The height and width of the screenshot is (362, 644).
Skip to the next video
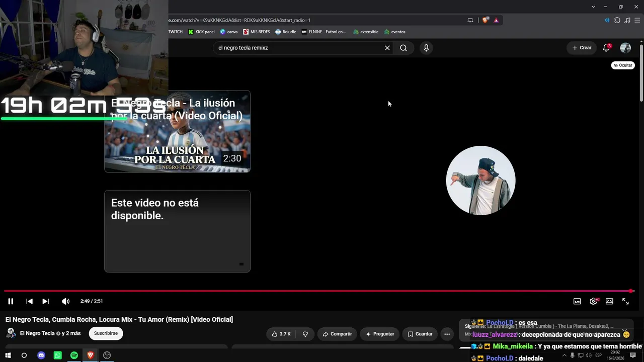[45, 301]
